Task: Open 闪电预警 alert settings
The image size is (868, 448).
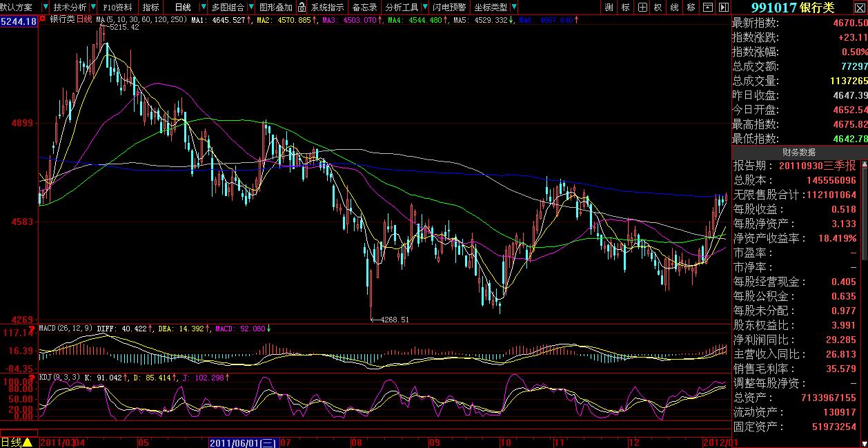Action: (x=449, y=7)
